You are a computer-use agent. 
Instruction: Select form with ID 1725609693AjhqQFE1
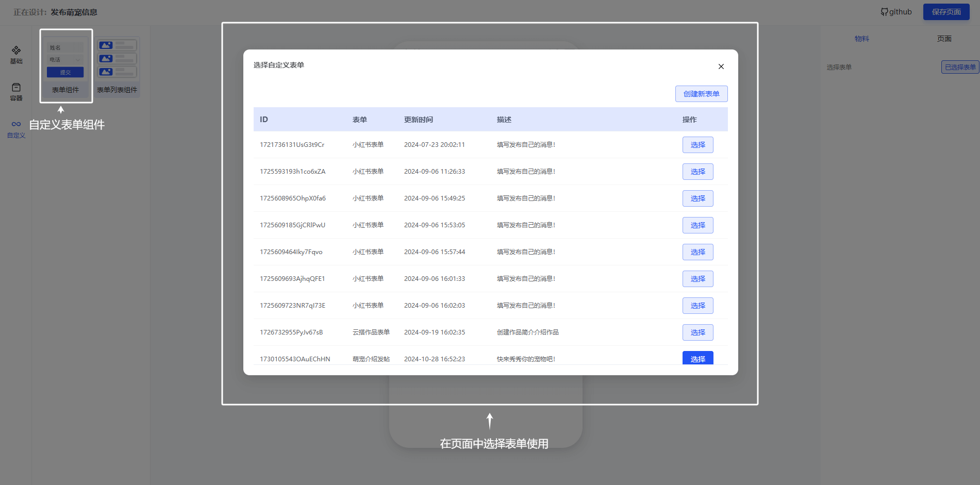coord(697,279)
